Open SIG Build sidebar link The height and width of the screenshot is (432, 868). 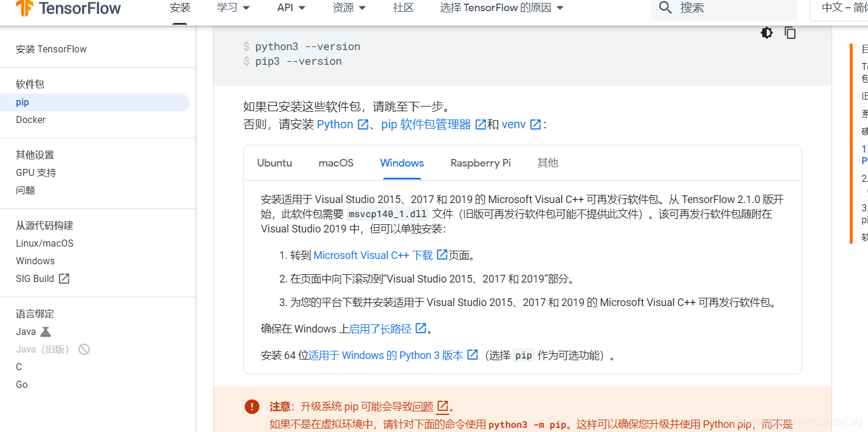click(x=35, y=278)
